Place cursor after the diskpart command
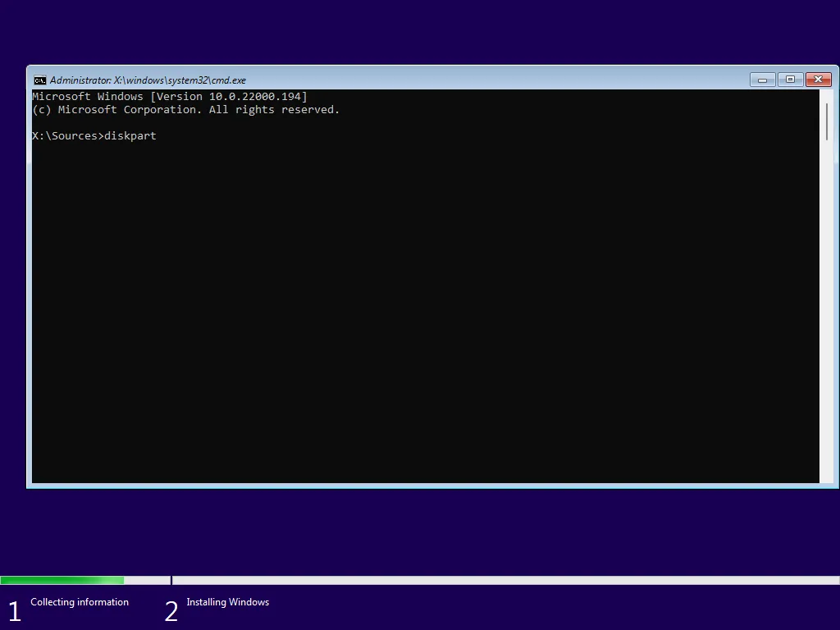 pyautogui.click(x=158, y=136)
